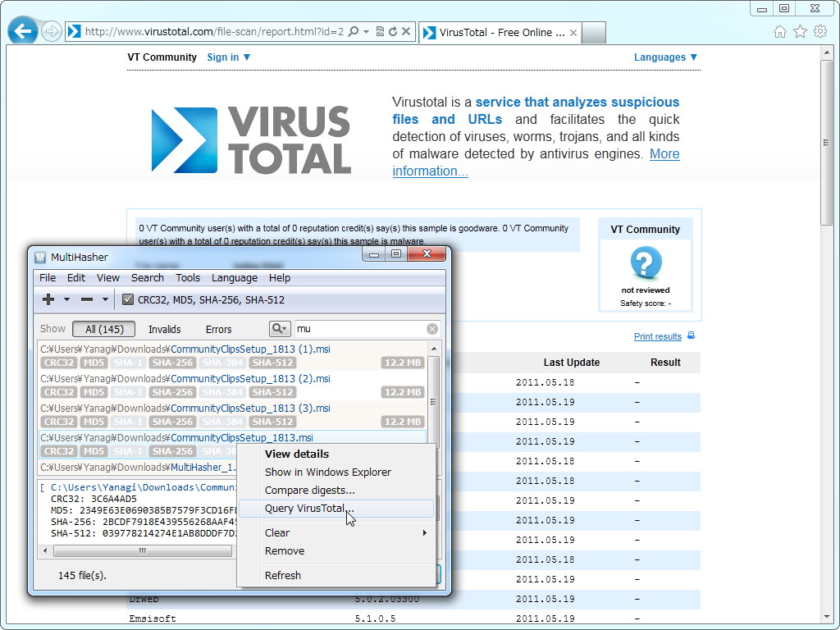Select the Invalids filter option
Image resolution: width=840 pixels, height=630 pixels.
pyautogui.click(x=164, y=329)
